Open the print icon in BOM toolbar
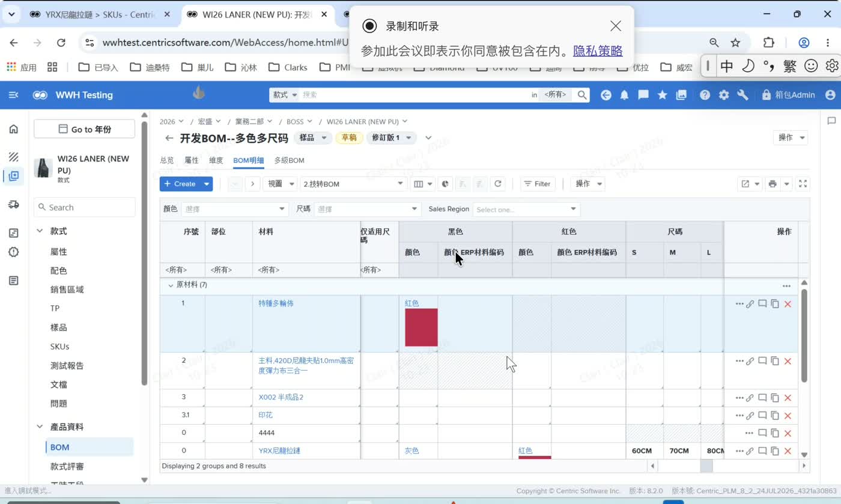Image resolution: width=841 pixels, height=504 pixels. point(773,184)
